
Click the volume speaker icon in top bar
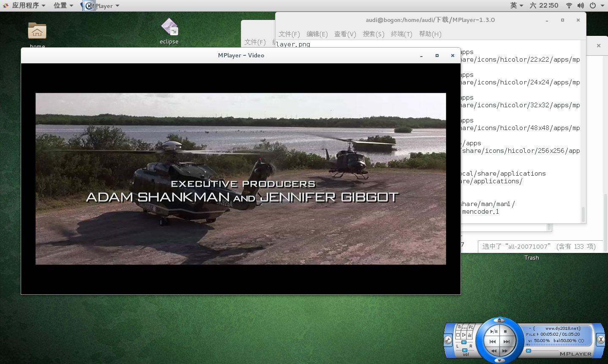[581, 5]
